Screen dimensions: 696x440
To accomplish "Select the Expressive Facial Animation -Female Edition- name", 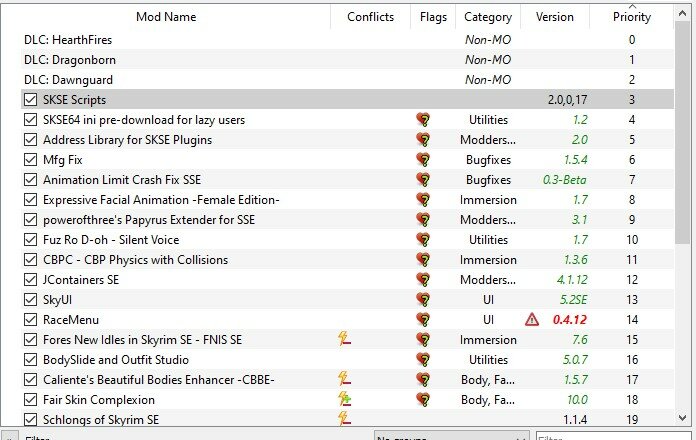I will tap(161, 200).
